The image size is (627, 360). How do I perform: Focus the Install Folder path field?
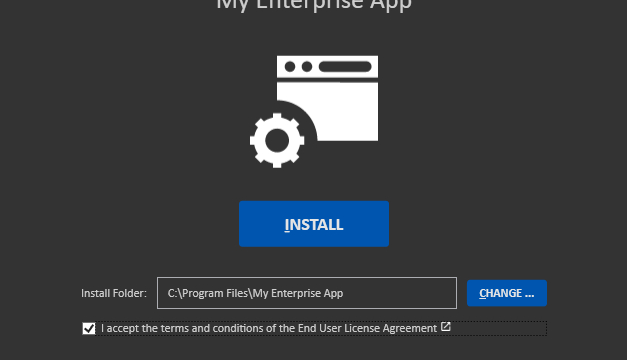click(x=307, y=293)
